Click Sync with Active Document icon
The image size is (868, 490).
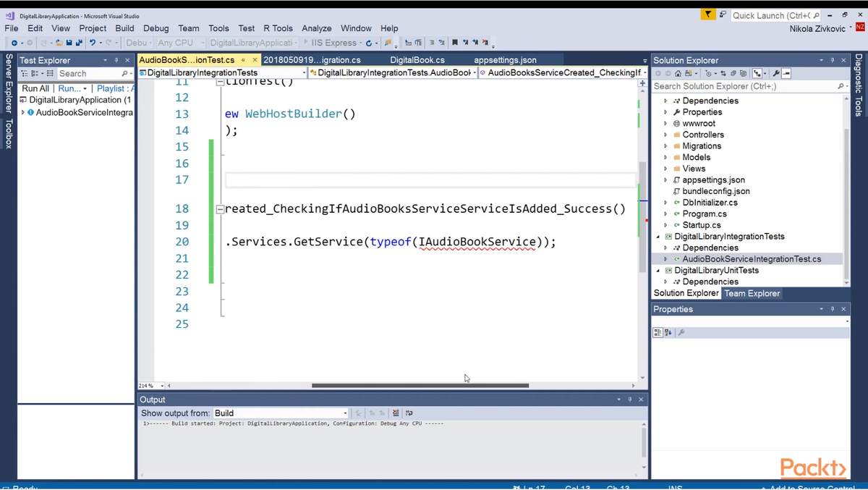[x=723, y=73]
